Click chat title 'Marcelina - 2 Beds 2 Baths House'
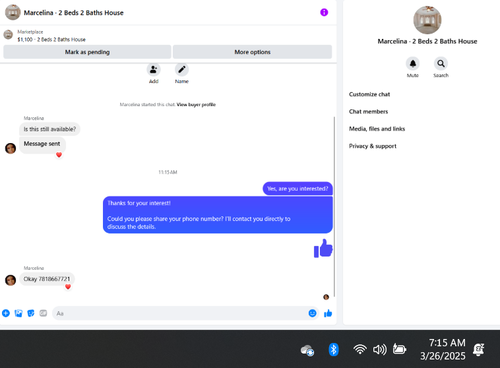This screenshot has height=368, width=500. 73,13
